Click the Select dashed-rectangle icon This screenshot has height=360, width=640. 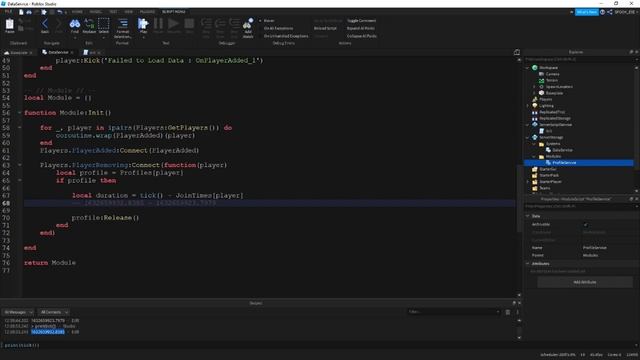click(x=104, y=24)
